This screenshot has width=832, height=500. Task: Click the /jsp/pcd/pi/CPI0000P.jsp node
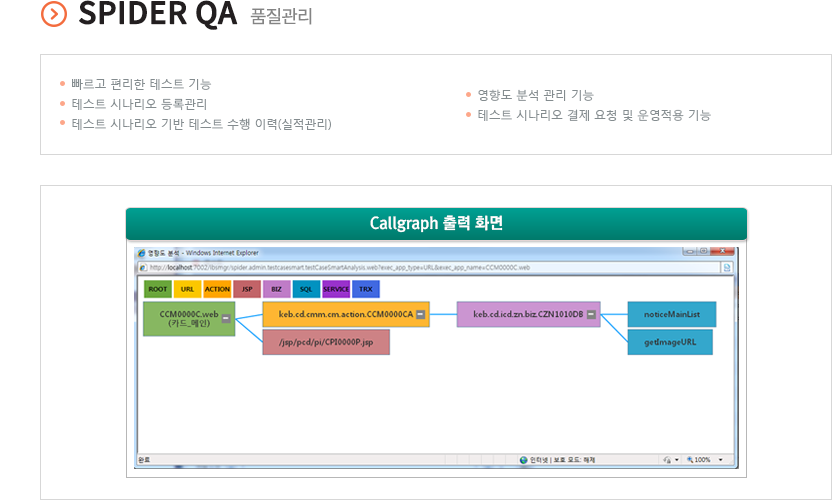pyautogui.click(x=326, y=342)
